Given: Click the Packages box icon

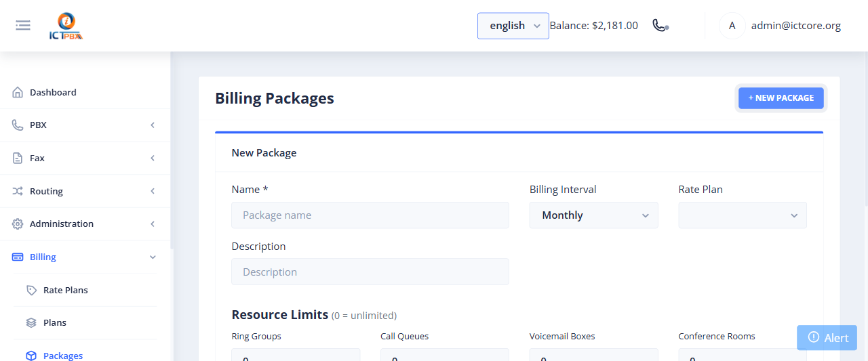Looking at the screenshot, I should click(31, 356).
